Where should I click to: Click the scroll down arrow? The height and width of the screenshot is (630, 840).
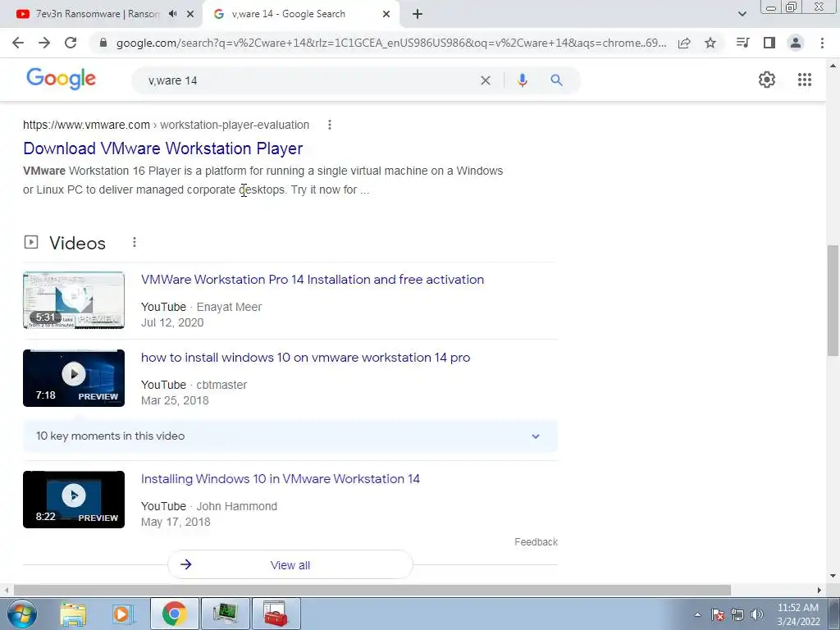[833, 577]
